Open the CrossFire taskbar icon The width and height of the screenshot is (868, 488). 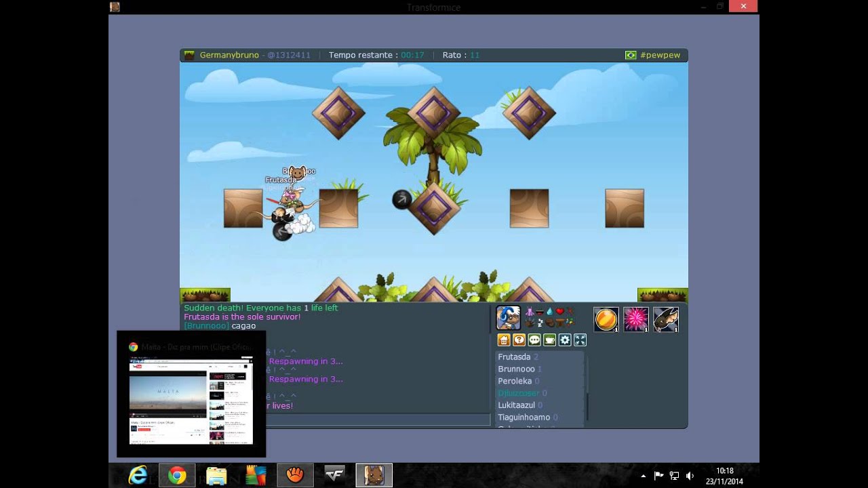[x=334, y=475]
